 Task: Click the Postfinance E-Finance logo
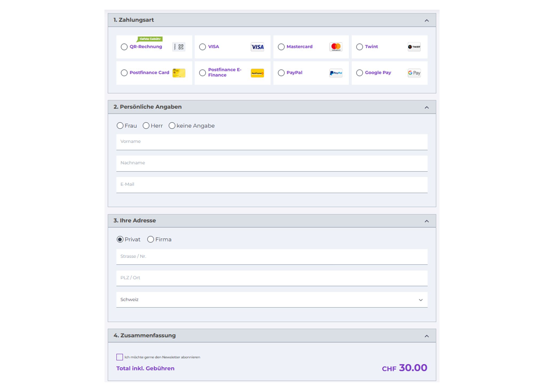(257, 73)
